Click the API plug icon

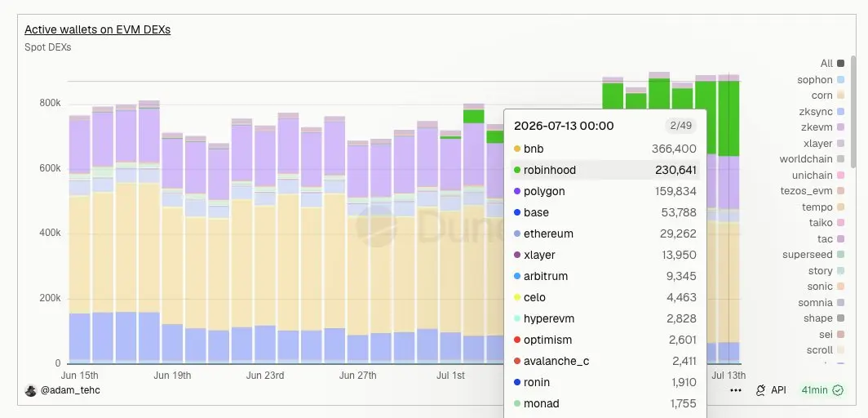pyautogui.click(x=760, y=390)
